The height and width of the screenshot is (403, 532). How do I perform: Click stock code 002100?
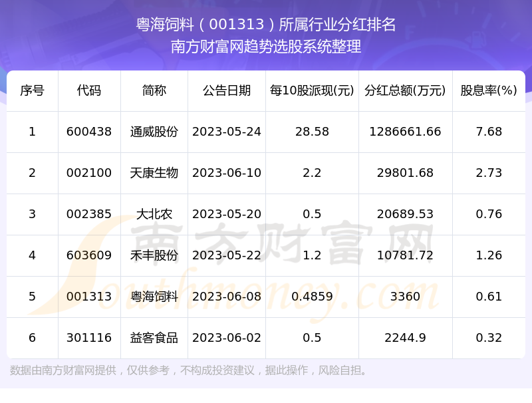point(89,173)
